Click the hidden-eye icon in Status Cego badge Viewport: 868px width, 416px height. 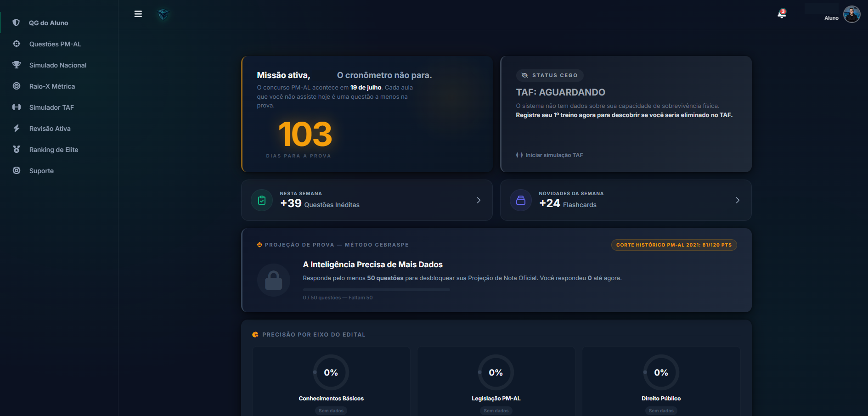tap(524, 75)
